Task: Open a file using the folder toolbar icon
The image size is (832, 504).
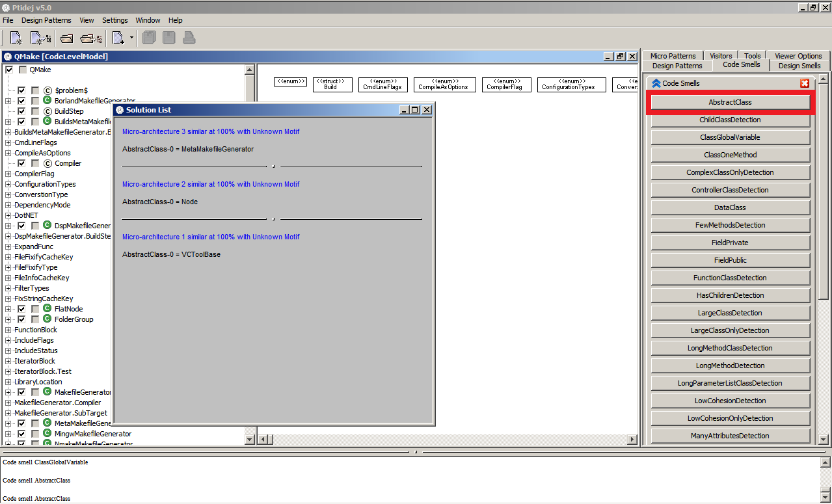Action: pyautogui.click(x=66, y=37)
